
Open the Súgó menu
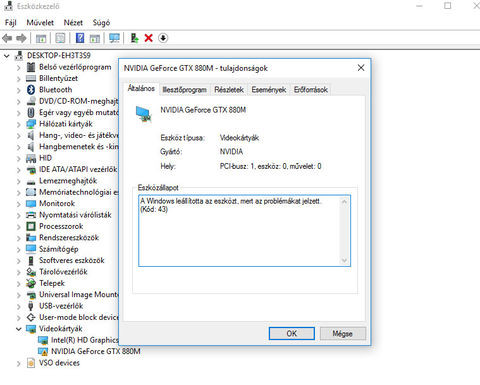(101, 23)
